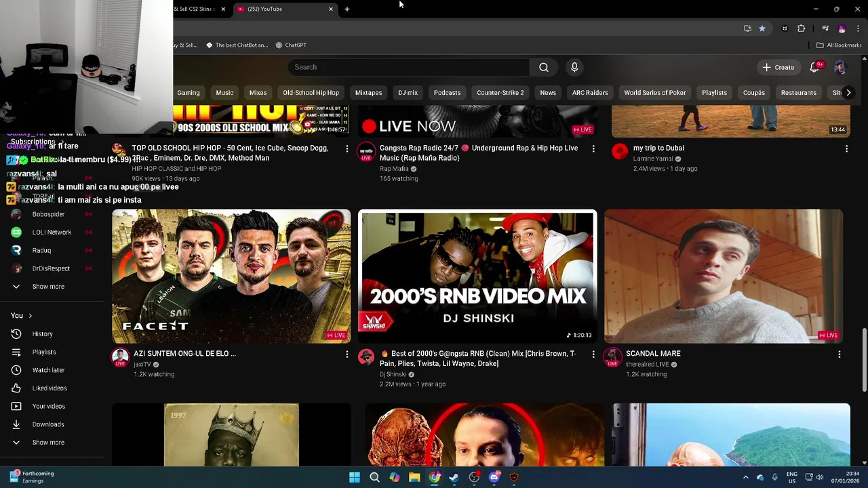Screen dimensions: 868x488
Task: Open the Chrome extensions puzzle icon
Action: [x=802, y=28]
